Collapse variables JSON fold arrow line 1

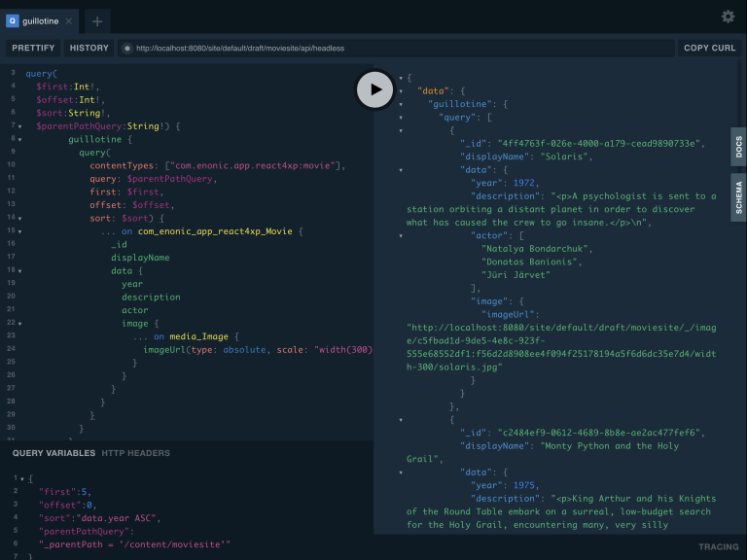pyautogui.click(x=22, y=479)
